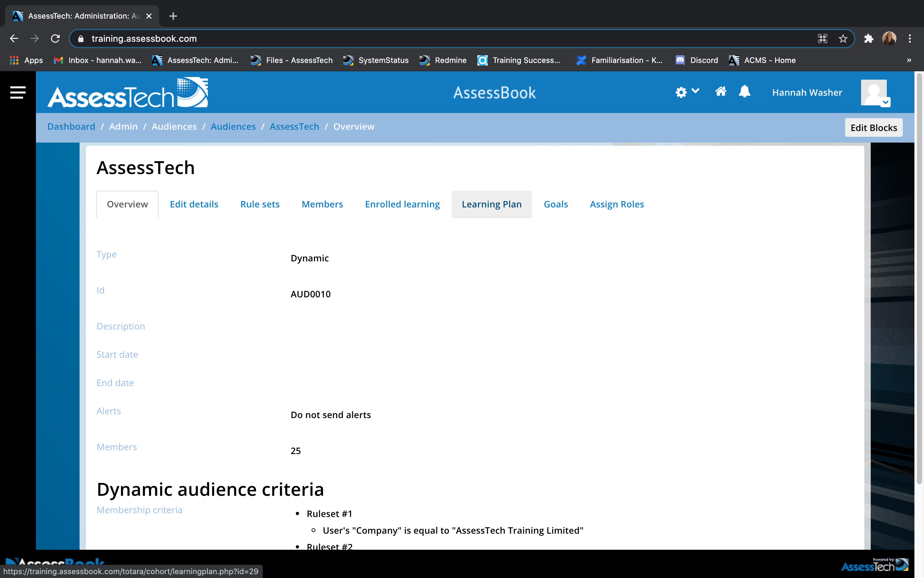Viewport: 924px width, 578px height.
Task: Open the hamburger side menu
Action: 18,92
